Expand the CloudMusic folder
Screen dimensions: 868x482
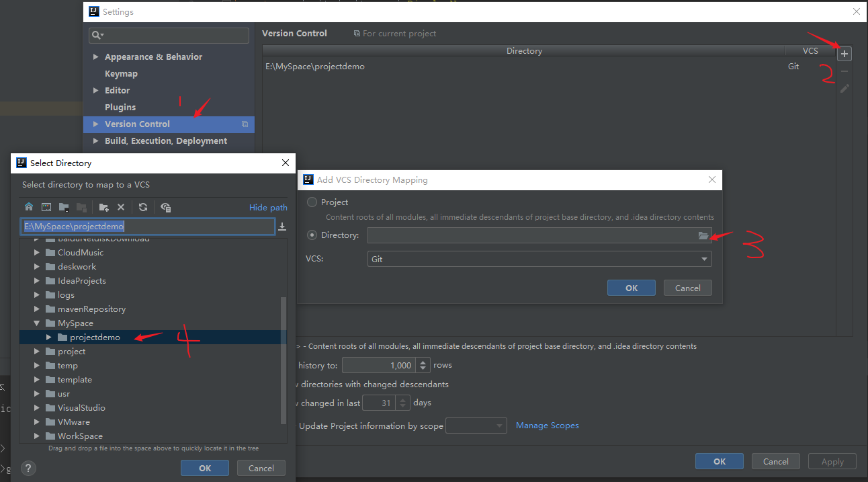[x=37, y=253]
